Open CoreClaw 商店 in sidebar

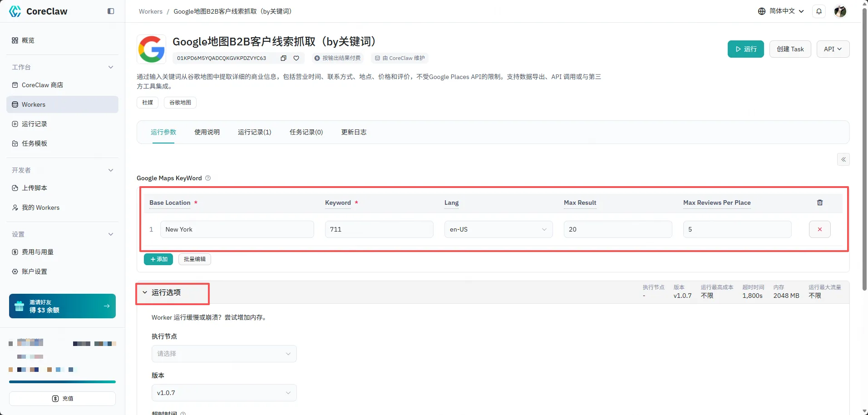pyautogui.click(x=63, y=85)
